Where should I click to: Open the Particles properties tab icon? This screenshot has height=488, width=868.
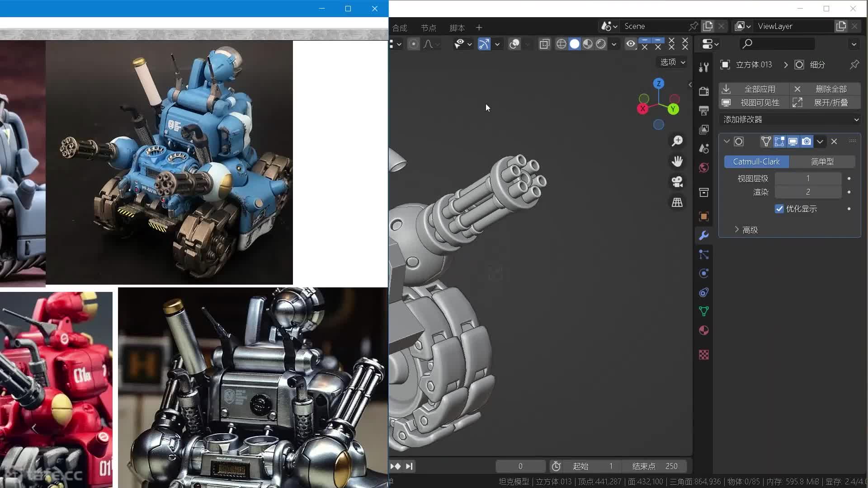(703, 254)
